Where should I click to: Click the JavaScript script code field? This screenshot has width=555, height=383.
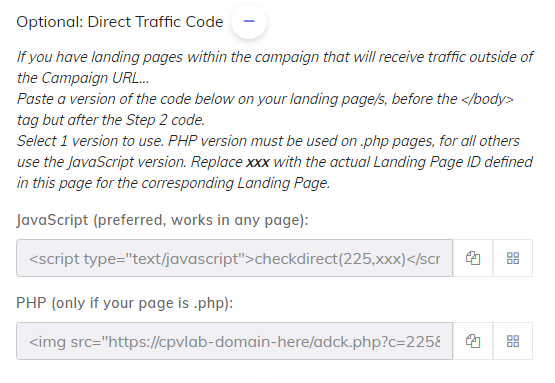pyautogui.click(x=234, y=258)
